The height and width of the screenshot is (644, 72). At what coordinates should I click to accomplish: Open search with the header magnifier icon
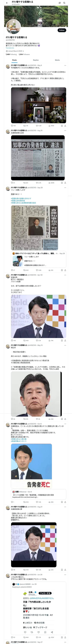64,3
